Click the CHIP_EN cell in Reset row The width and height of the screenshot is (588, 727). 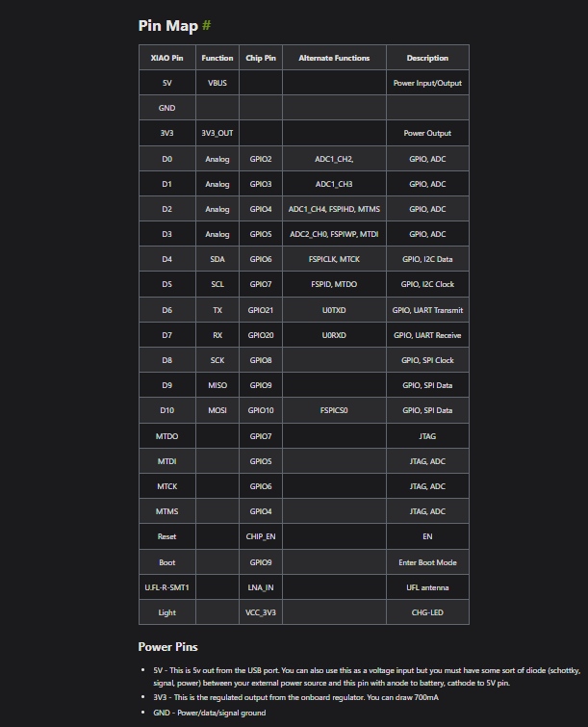click(x=261, y=536)
